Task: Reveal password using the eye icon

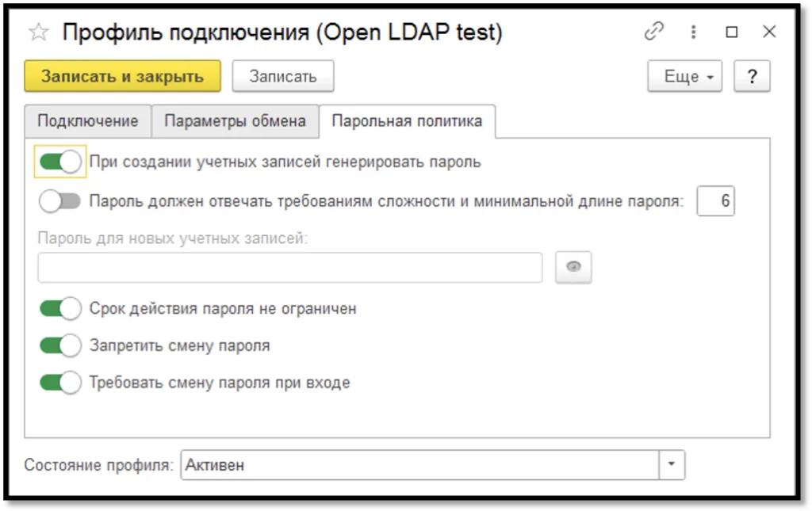Action: click(x=573, y=267)
